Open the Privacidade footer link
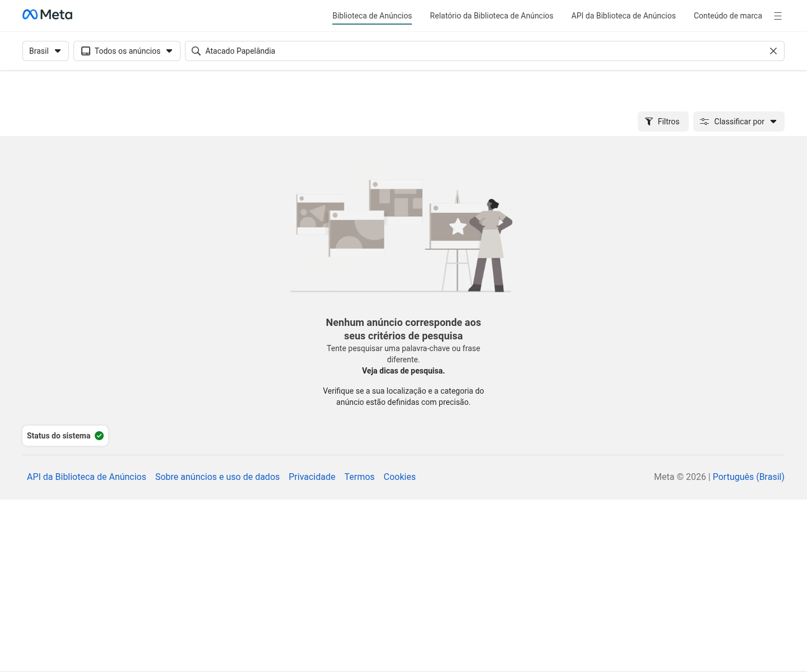Image resolution: width=807 pixels, height=672 pixels. pos(312,477)
